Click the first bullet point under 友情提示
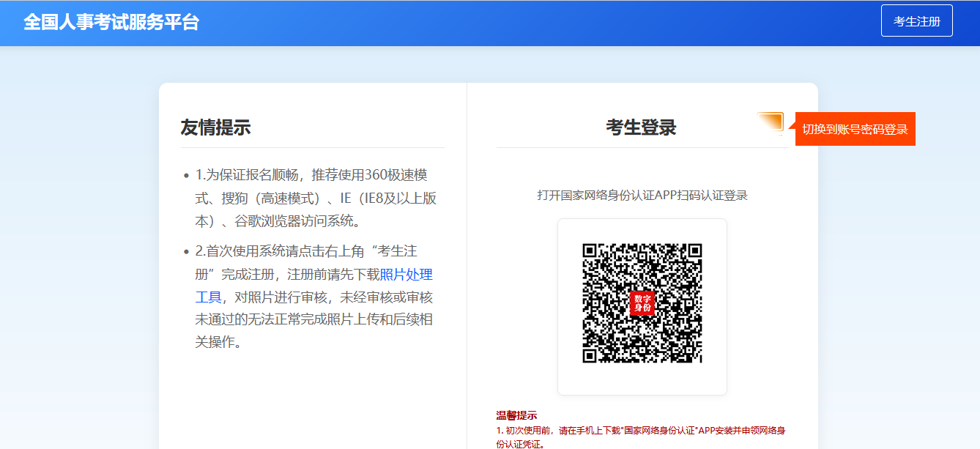Image resolution: width=980 pixels, height=449 pixels. point(186,176)
